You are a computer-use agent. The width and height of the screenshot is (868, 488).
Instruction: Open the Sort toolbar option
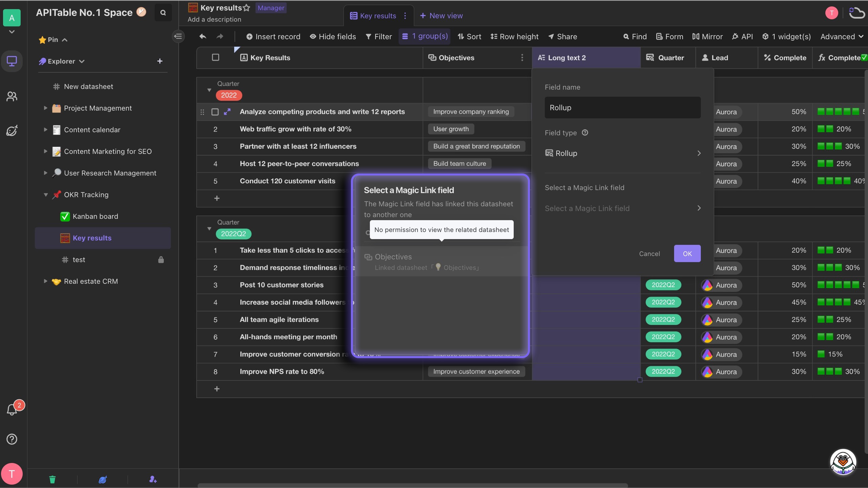point(469,36)
